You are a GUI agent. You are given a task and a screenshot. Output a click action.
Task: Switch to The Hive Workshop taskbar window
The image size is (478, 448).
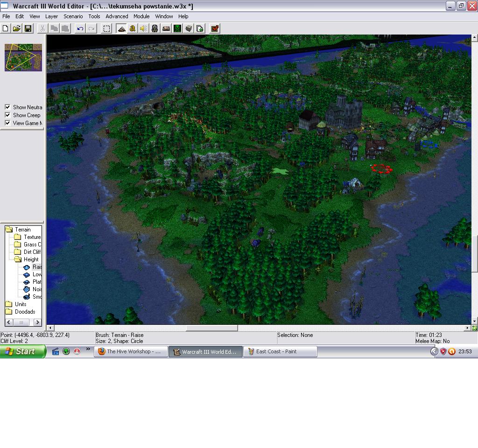pyautogui.click(x=131, y=351)
